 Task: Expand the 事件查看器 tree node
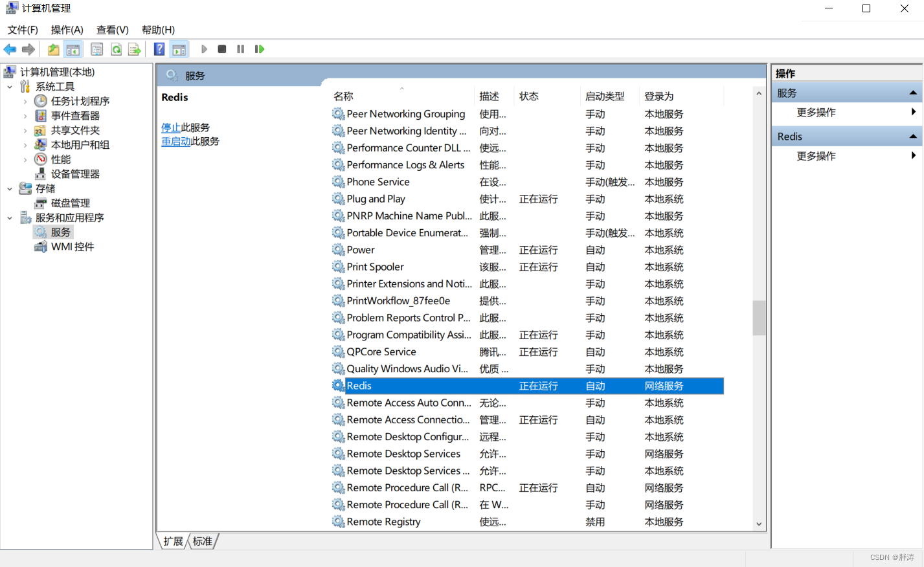click(x=25, y=116)
